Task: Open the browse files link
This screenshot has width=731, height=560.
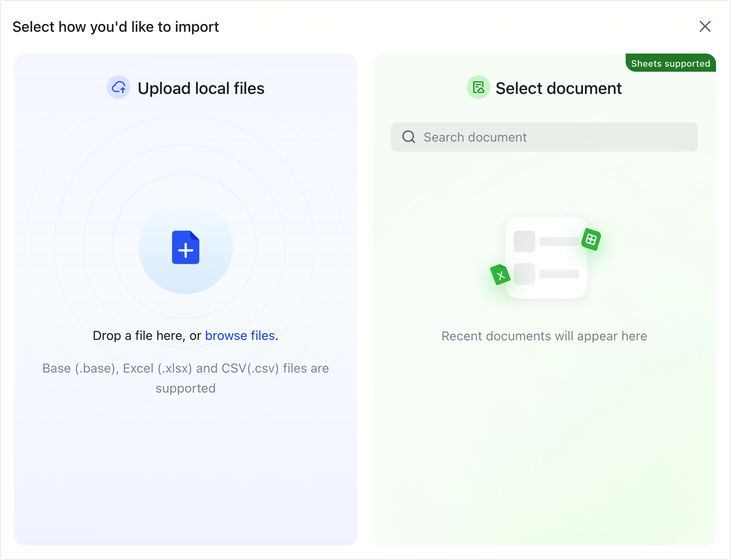Action: (240, 335)
